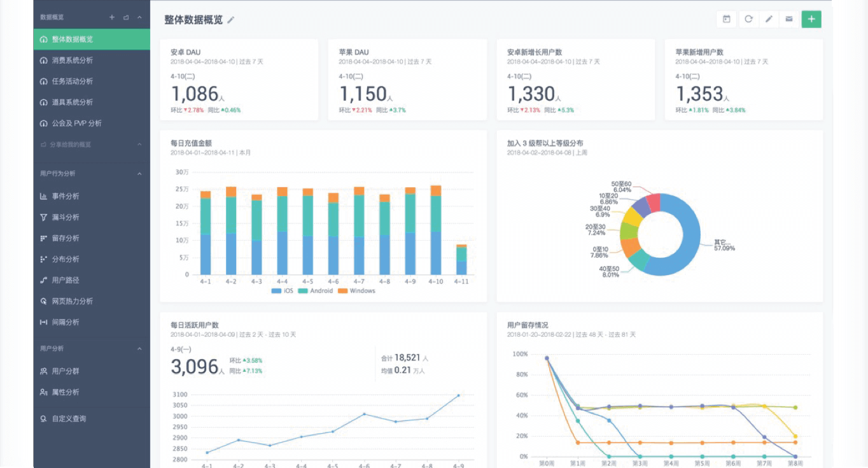Open the calendar date picker icon
The width and height of the screenshot is (868, 468).
point(726,19)
